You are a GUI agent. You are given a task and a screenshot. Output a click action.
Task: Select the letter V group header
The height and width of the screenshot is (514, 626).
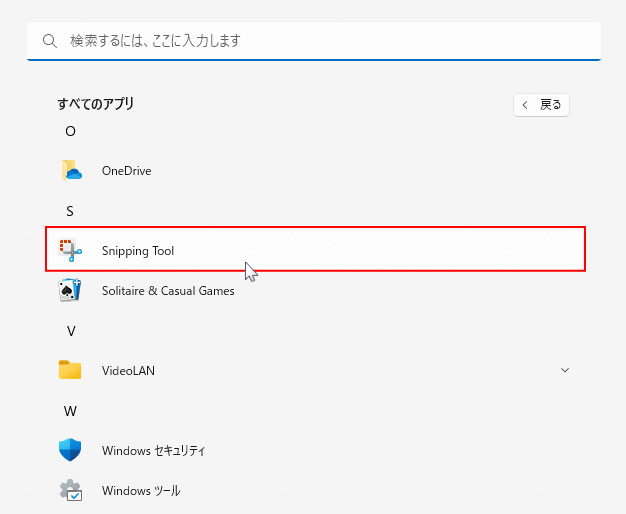[x=70, y=331]
